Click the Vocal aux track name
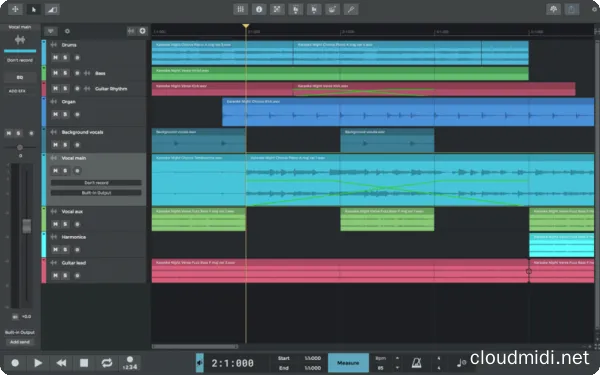The width and height of the screenshot is (600, 375). (x=72, y=211)
